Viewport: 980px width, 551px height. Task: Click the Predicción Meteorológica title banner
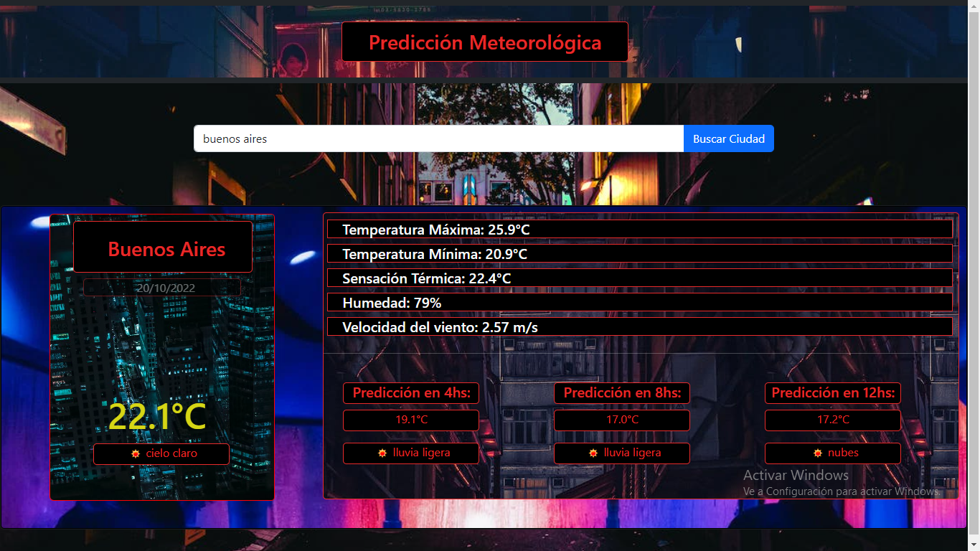(485, 42)
